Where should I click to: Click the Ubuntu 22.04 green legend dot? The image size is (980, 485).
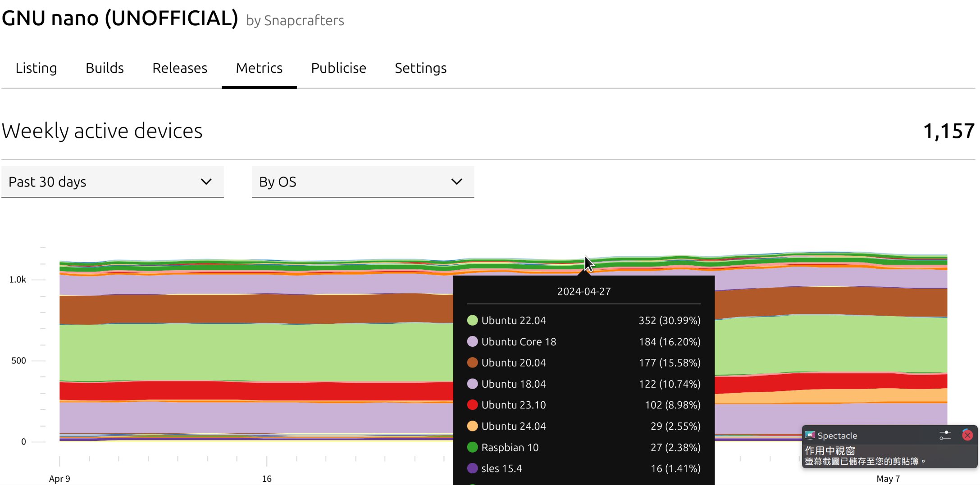472,321
